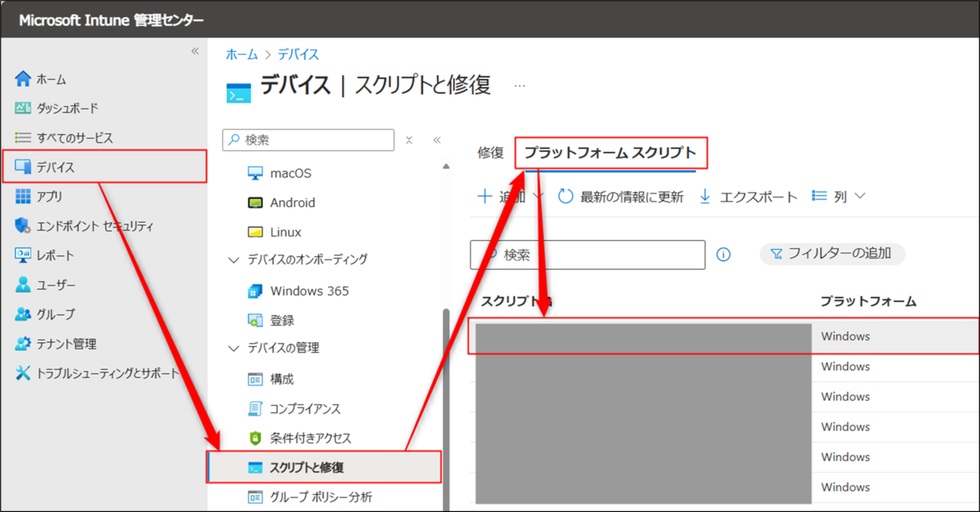The height and width of the screenshot is (512, 980).
Task: Click the device menu search (検索) field
Action: 309,140
